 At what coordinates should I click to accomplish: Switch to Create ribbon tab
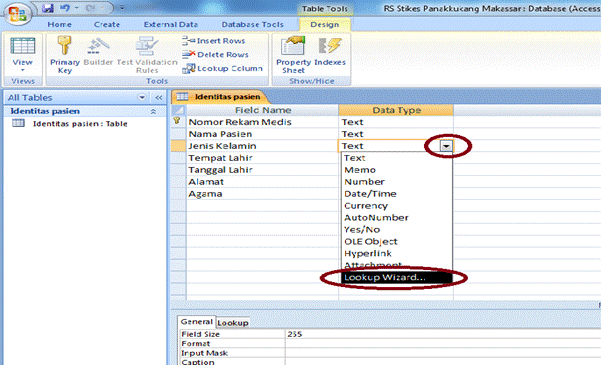tap(107, 25)
